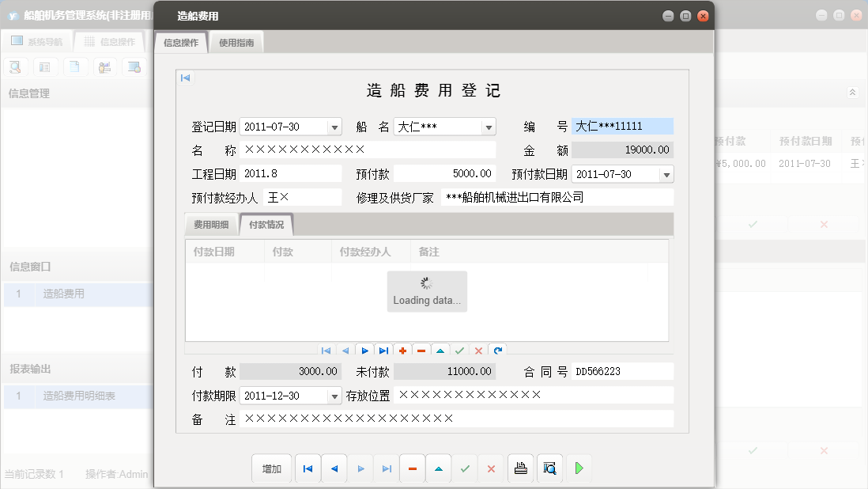Click the blue refresh icon in the payment grid toolbar
This screenshot has height=489, width=868.
click(x=496, y=350)
